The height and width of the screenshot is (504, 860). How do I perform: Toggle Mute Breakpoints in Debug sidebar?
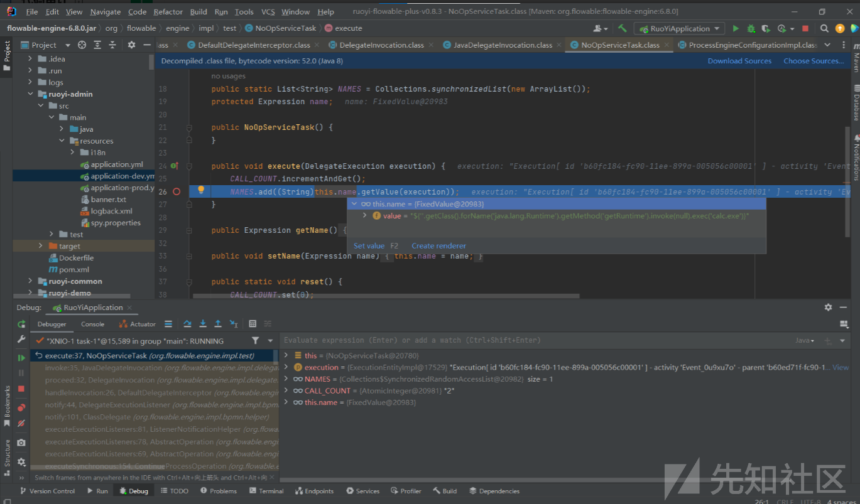coord(21,424)
